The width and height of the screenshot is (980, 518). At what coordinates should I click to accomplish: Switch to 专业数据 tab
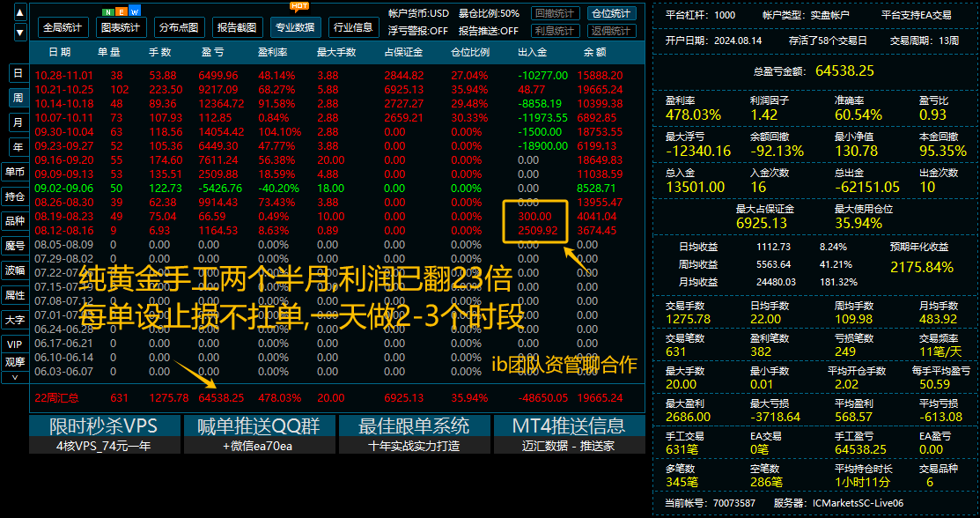[x=296, y=27]
